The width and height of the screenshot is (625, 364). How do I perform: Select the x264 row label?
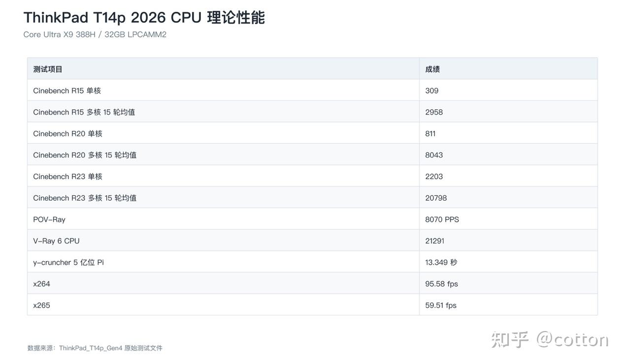(41, 284)
